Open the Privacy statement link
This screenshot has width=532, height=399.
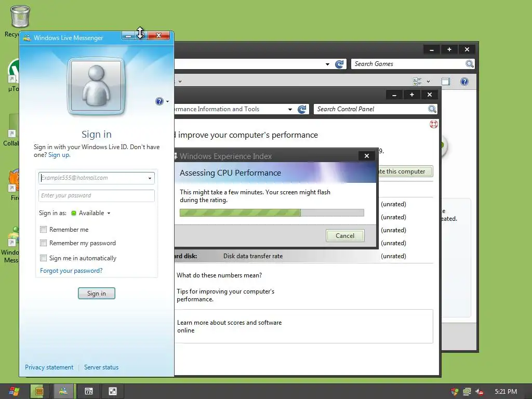(x=49, y=367)
